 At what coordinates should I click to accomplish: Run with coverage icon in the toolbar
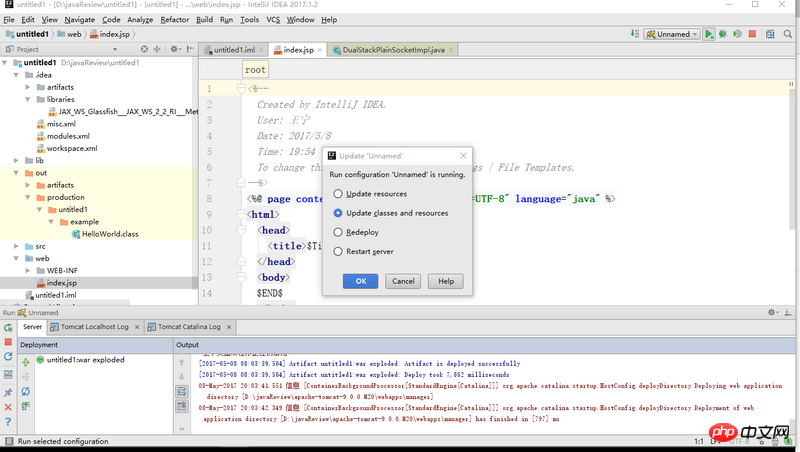click(x=737, y=34)
